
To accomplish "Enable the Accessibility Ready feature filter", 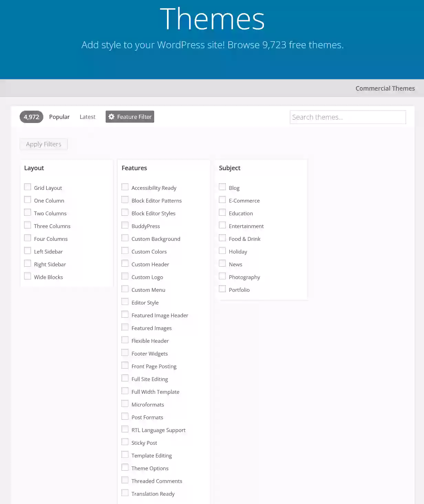I will point(125,187).
